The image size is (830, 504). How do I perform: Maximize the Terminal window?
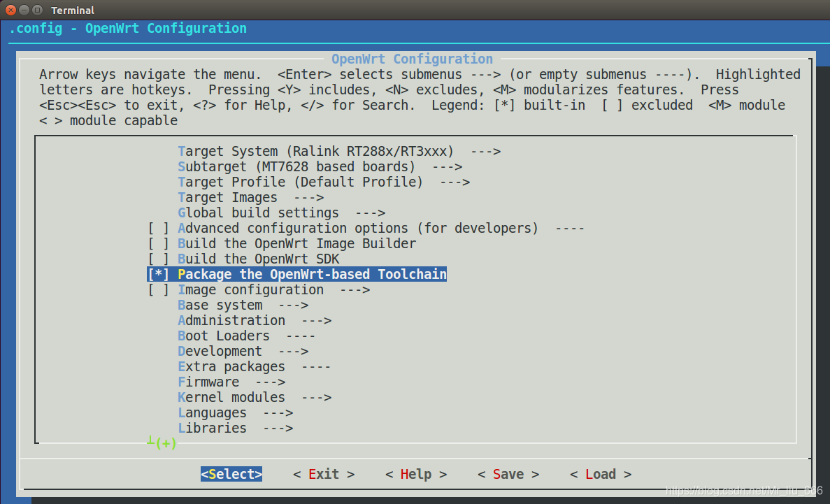[37, 10]
